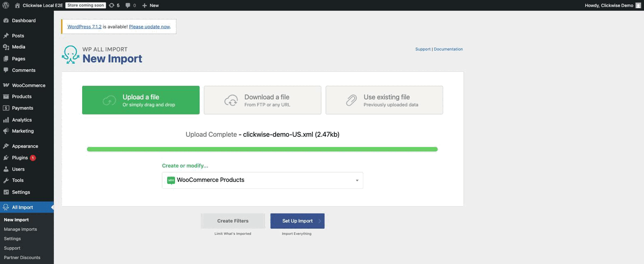The height and width of the screenshot is (264, 644).
Task: Click the user avatar beside Howdy text
Action: click(638, 5)
